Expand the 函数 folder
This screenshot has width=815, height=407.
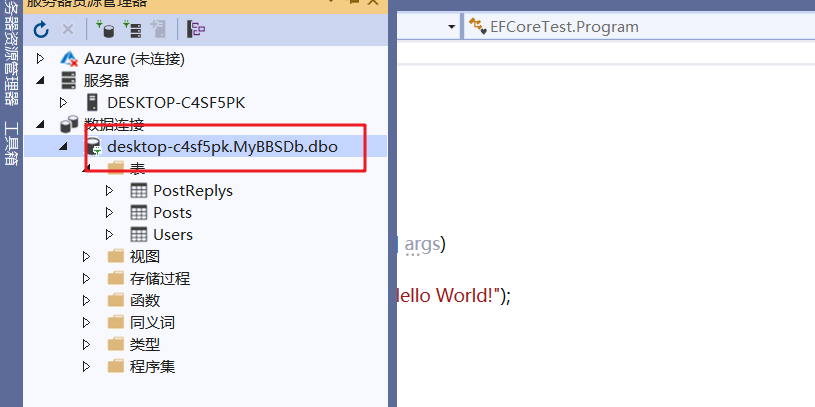point(86,300)
